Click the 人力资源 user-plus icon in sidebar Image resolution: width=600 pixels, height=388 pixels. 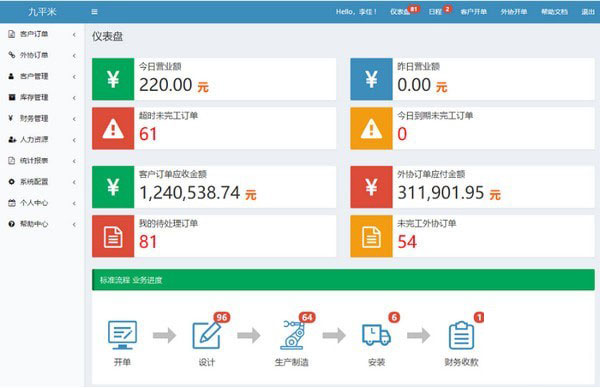pos(12,139)
